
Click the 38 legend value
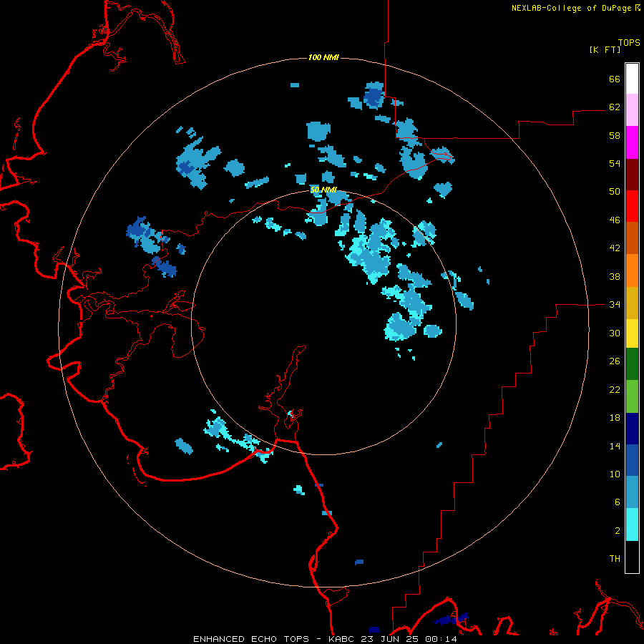(615, 277)
